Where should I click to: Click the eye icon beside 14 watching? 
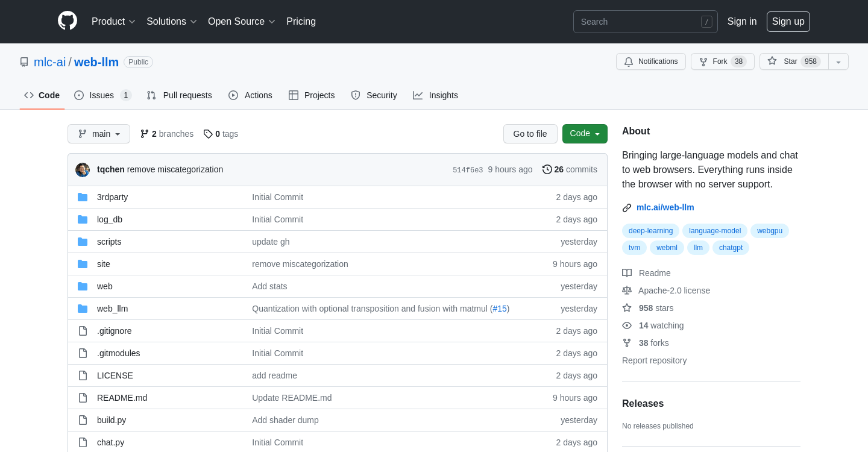(627, 325)
